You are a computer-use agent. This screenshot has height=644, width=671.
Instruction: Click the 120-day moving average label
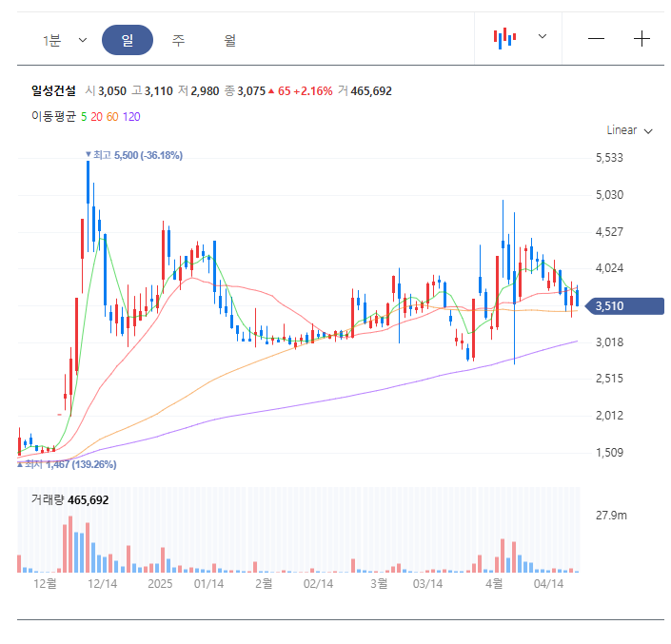pyautogui.click(x=131, y=117)
